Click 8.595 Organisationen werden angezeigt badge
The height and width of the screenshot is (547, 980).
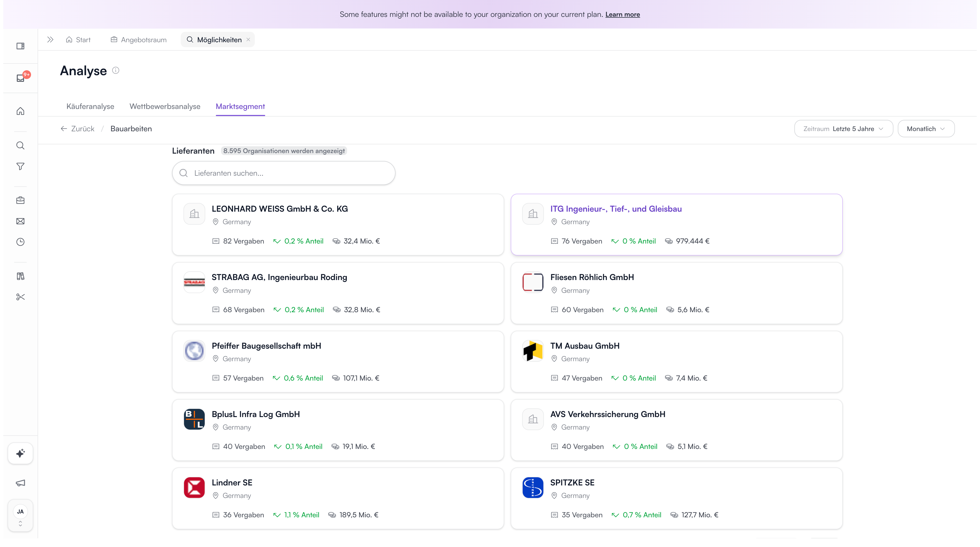pyautogui.click(x=284, y=151)
